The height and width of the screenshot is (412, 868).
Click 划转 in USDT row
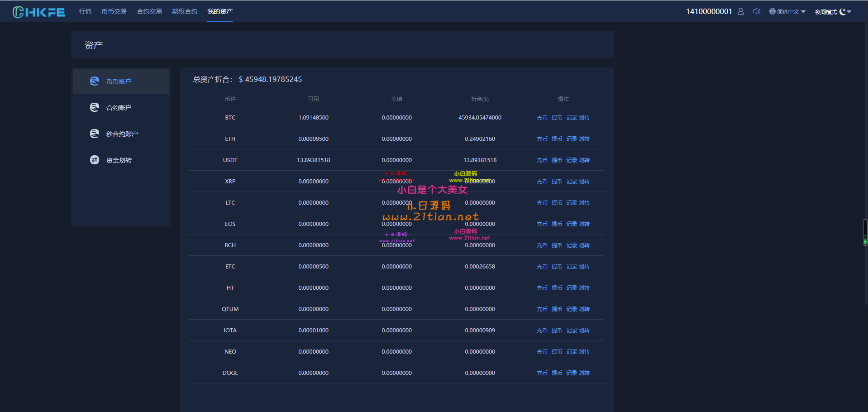click(x=584, y=160)
